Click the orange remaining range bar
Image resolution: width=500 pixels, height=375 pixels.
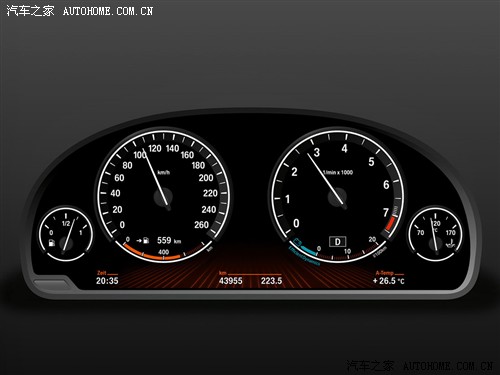click(152, 254)
